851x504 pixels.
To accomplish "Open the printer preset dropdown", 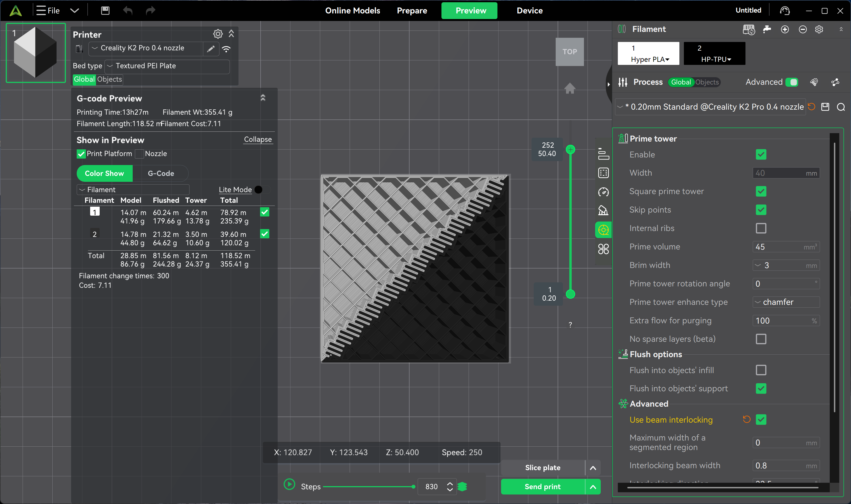I will pyautogui.click(x=146, y=49).
